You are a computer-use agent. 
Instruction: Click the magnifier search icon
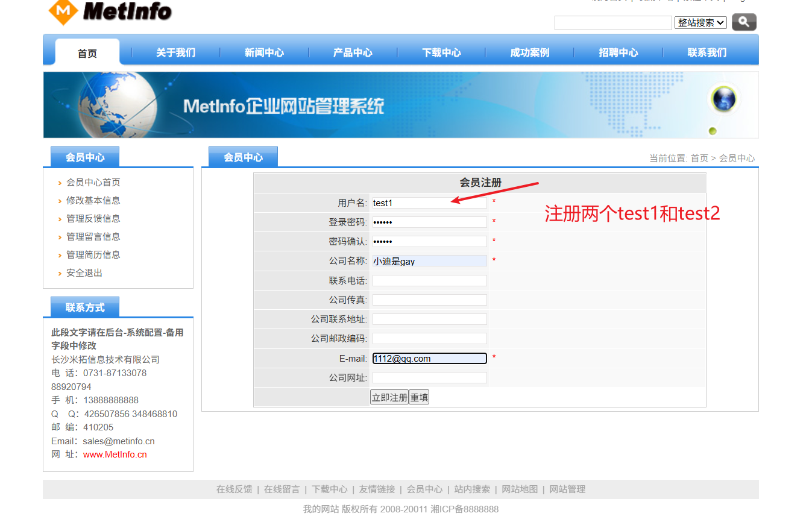tap(743, 22)
